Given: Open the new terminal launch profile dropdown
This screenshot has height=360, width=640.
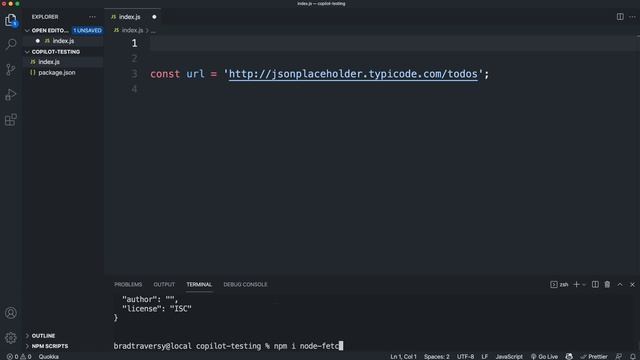Looking at the screenshot, I should click(584, 284).
